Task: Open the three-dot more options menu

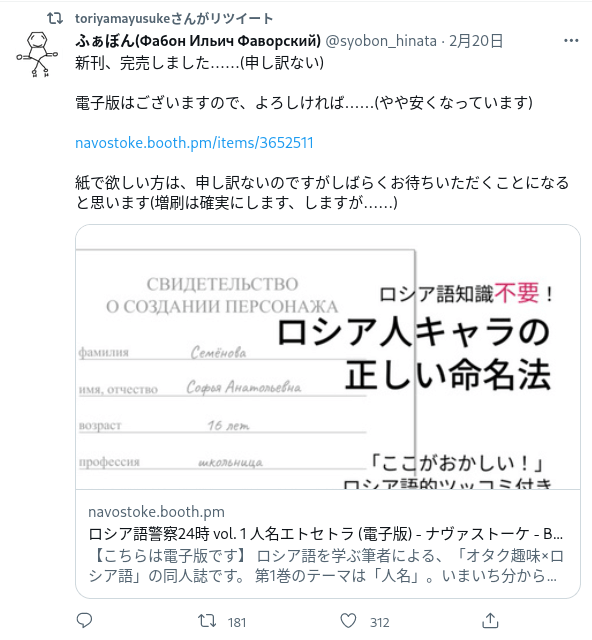Action: pyautogui.click(x=571, y=41)
